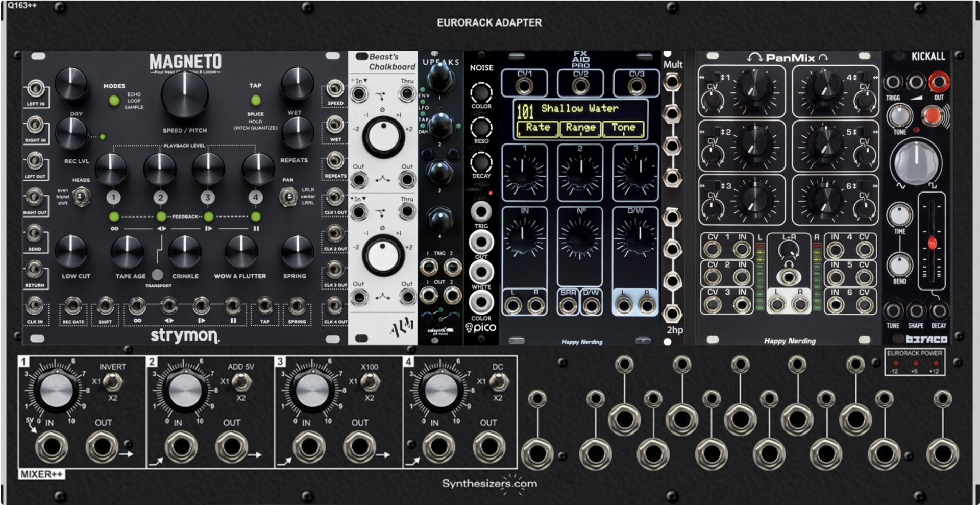Click the Magneto bottom TAP jack

tap(264, 306)
